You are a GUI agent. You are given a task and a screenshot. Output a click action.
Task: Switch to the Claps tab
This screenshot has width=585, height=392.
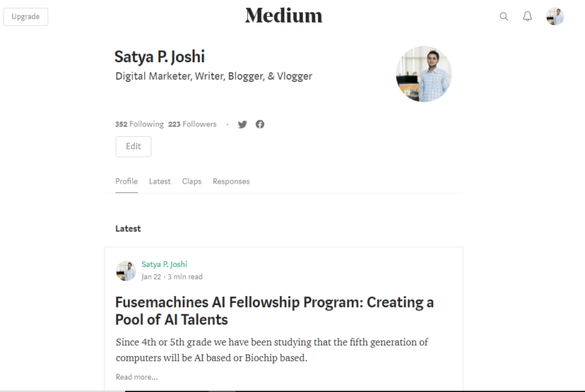[192, 181]
